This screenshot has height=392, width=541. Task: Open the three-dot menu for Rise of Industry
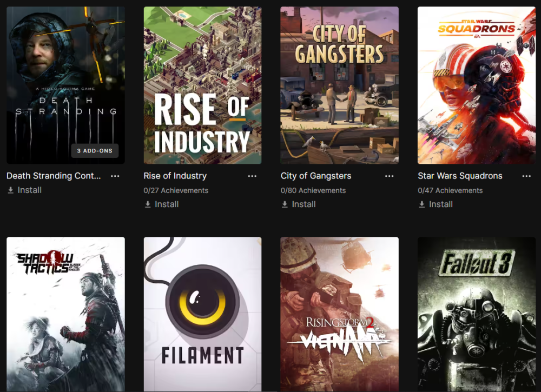pyautogui.click(x=252, y=176)
